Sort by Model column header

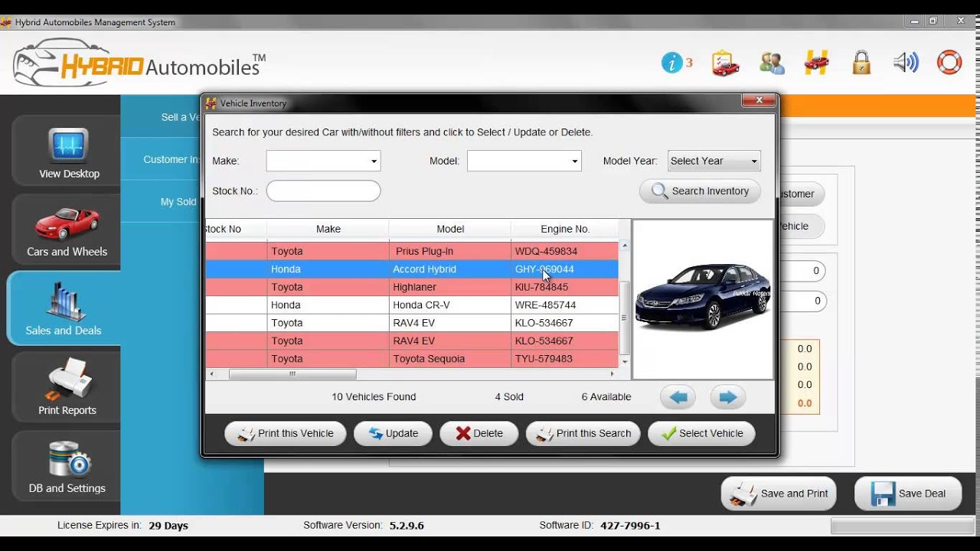click(450, 229)
